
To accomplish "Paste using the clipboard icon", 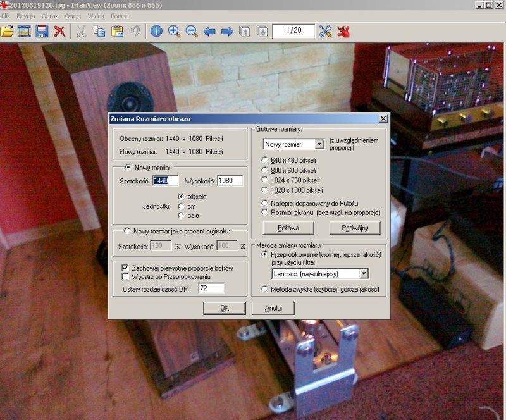I will [x=117, y=32].
